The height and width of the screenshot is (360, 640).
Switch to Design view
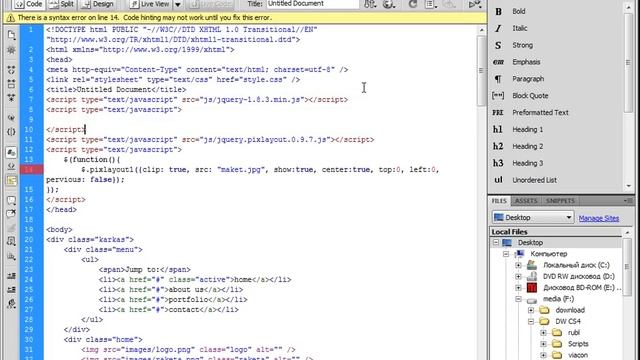[98, 4]
